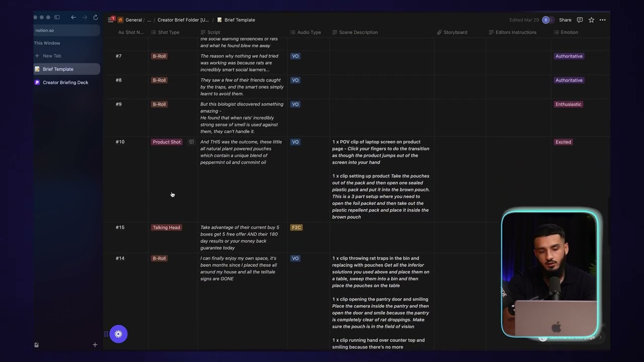Select the B-Roll tag in row #9
The height and width of the screenshot is (362, 644).
[159, 105]
